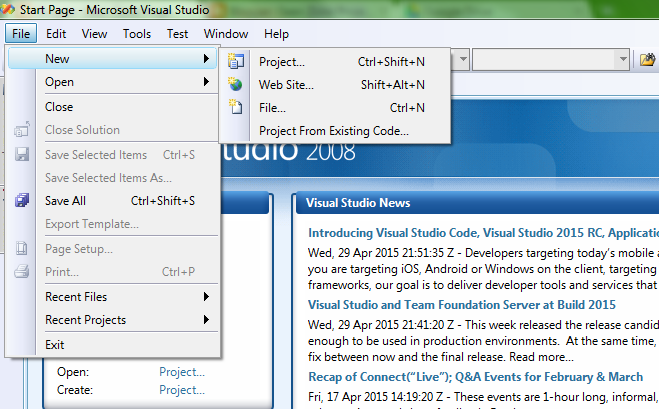Click the Fri, 17 Apr 2015 14:19:20 Z text
659x409 pixels.
click(x=375, y=397)
